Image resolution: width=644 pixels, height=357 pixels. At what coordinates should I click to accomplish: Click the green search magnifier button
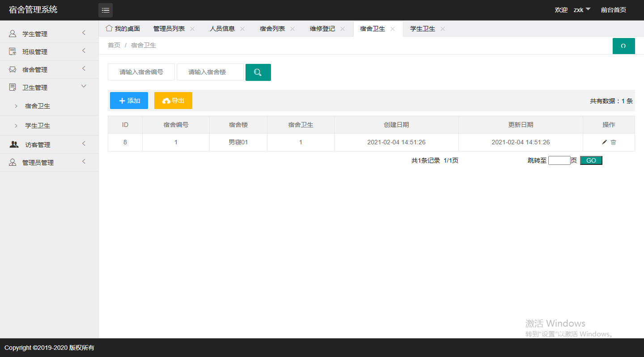[x=258, y=72]
